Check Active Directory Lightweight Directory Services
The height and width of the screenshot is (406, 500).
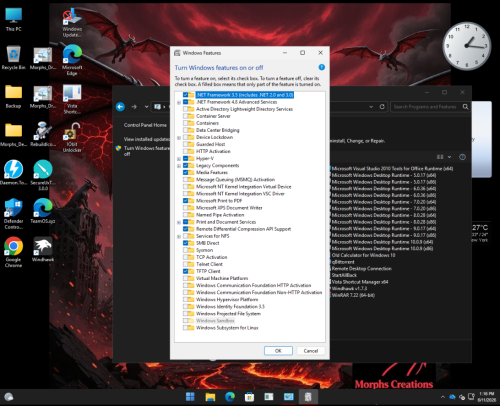click(x=185, y=109)
